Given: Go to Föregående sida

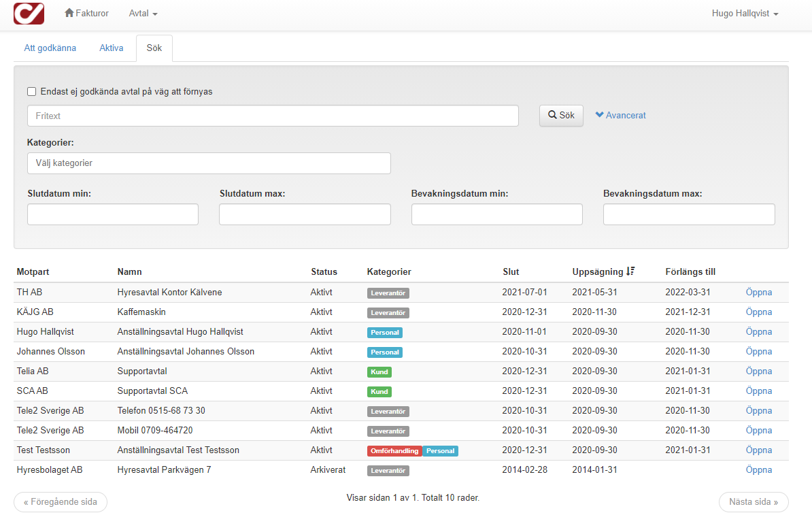Looking at the screenshot, I should [x=61, y=501].
